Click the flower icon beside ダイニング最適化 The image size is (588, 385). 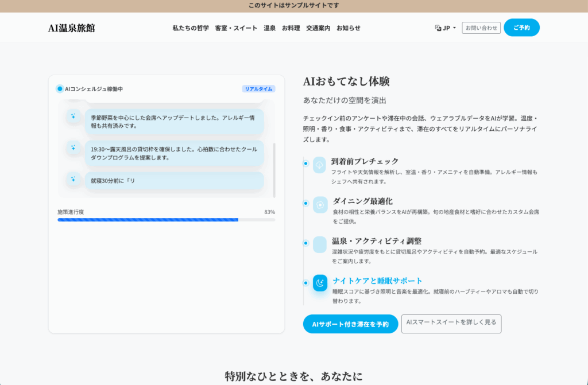click(320, 205)
